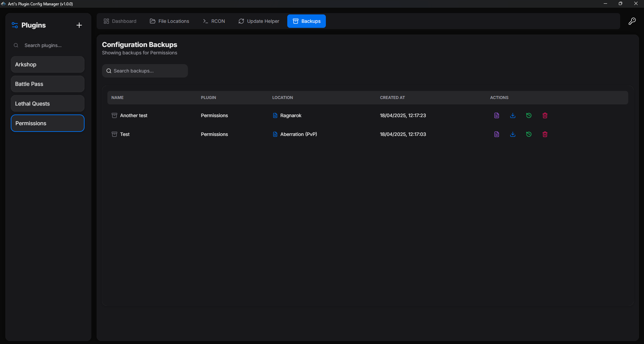Click the CREATED AT column header
This screenshot has width=644, height=344.
pyautogui.click(x=392, y=98)
